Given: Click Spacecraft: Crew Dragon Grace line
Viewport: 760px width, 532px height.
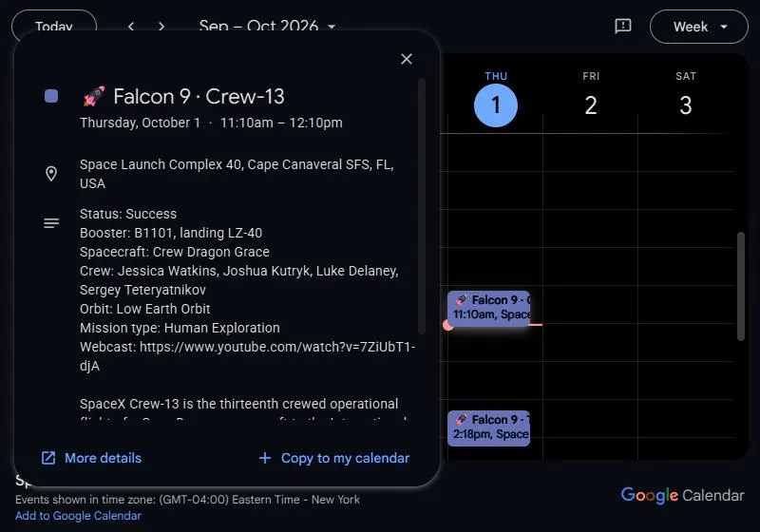Looking at the screenshot, I should (175, 252).
